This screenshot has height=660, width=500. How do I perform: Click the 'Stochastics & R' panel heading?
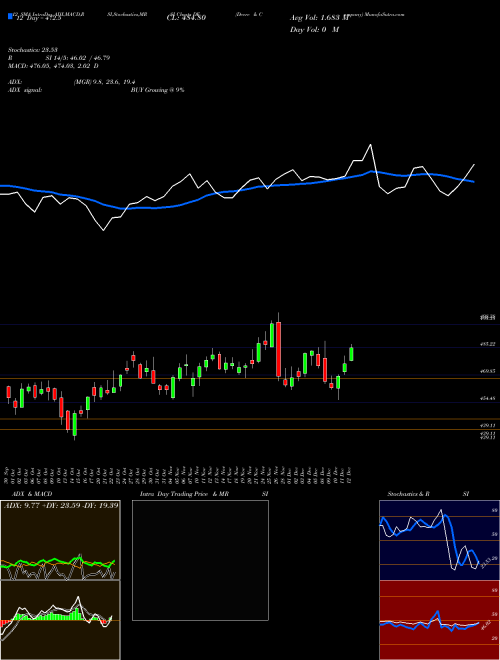409,494
